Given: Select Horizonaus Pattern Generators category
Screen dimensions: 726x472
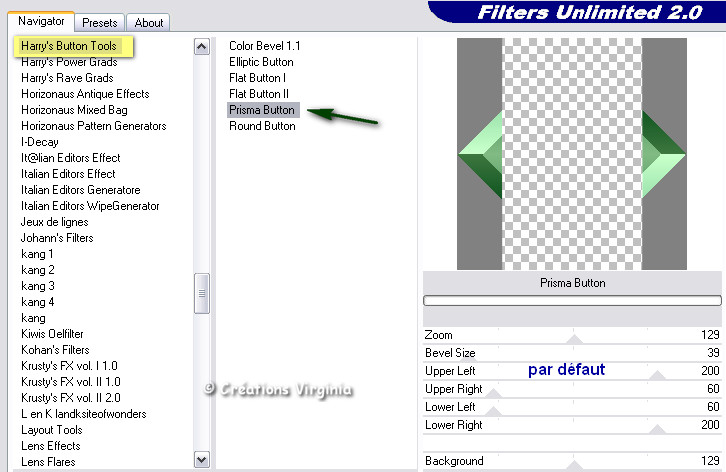Looking at the screenshot, I should (x=94, y=126).
